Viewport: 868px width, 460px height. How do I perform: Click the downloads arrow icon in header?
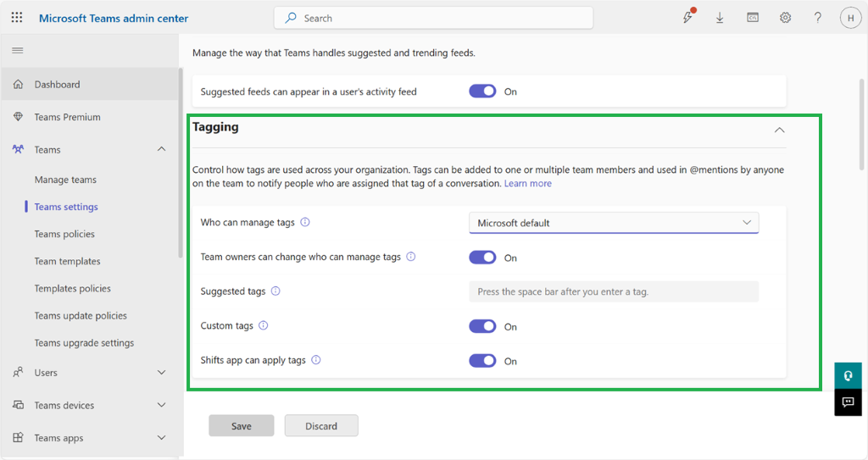point(720,18)
